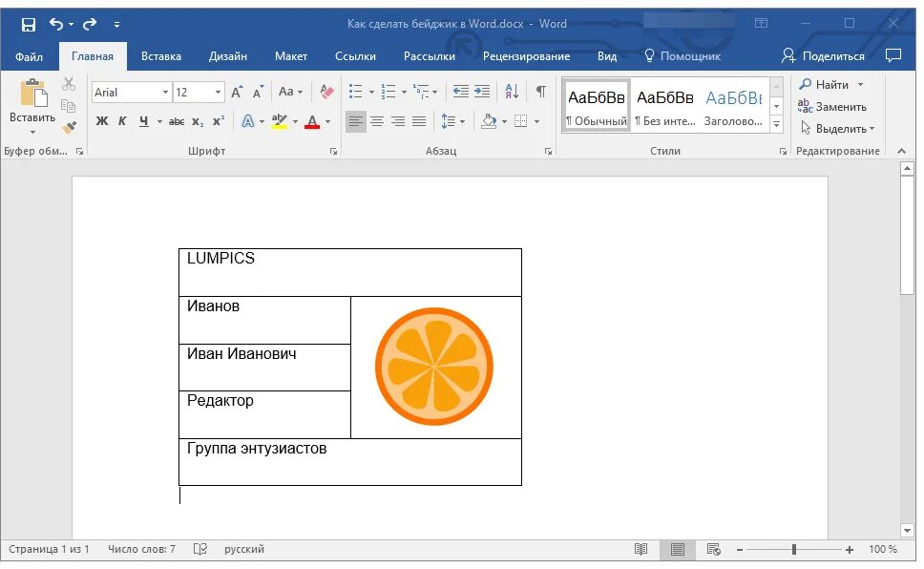Open the spelling check icon in status bar
The width and height of the screenshot is (924, 569).
[200, 549]
